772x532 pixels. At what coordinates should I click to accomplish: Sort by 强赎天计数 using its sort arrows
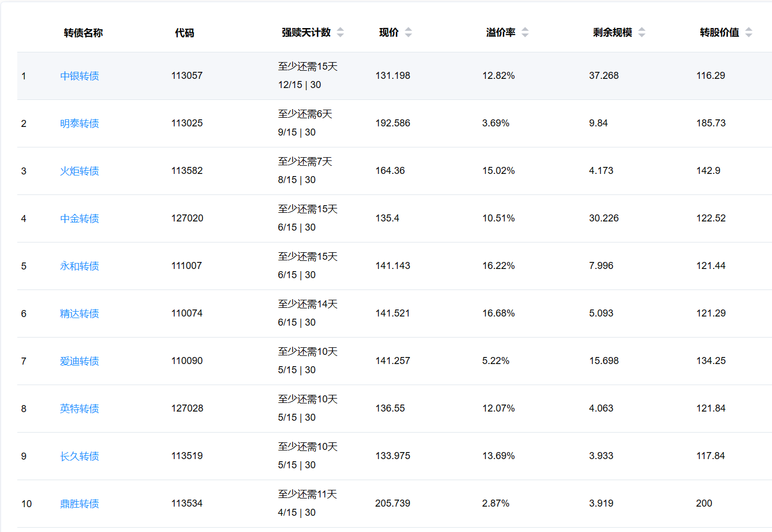[340, 32]
